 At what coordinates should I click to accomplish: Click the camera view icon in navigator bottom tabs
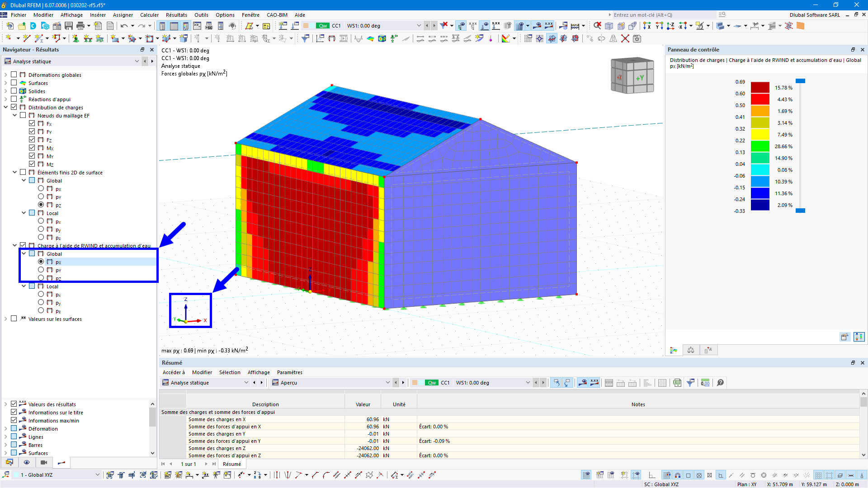tap(44, 462)
